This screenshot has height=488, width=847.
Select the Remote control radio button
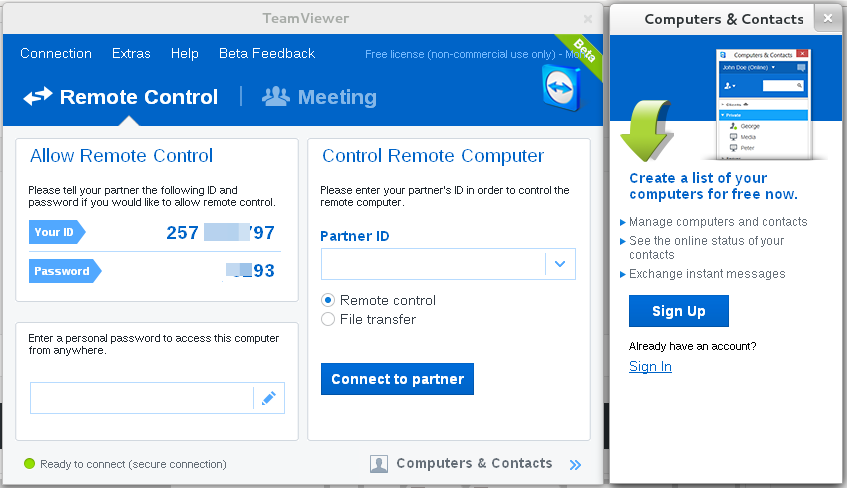point(328,300)
